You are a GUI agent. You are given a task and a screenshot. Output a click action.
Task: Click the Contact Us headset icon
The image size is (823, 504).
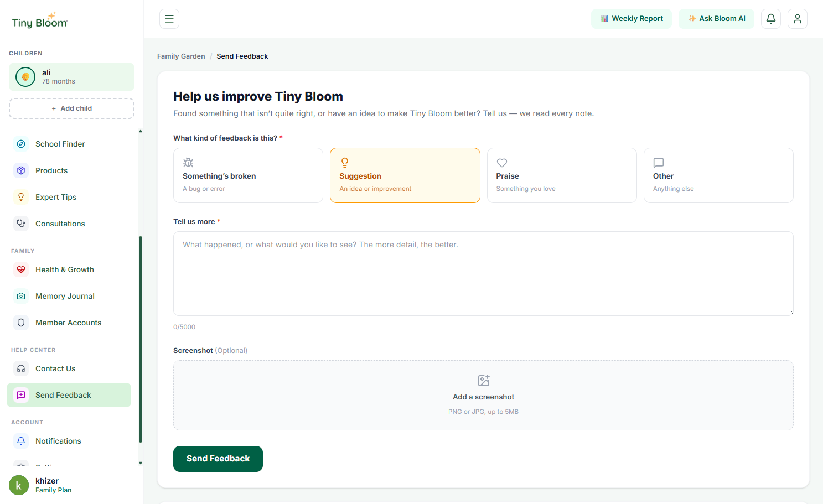pos(21,368)
